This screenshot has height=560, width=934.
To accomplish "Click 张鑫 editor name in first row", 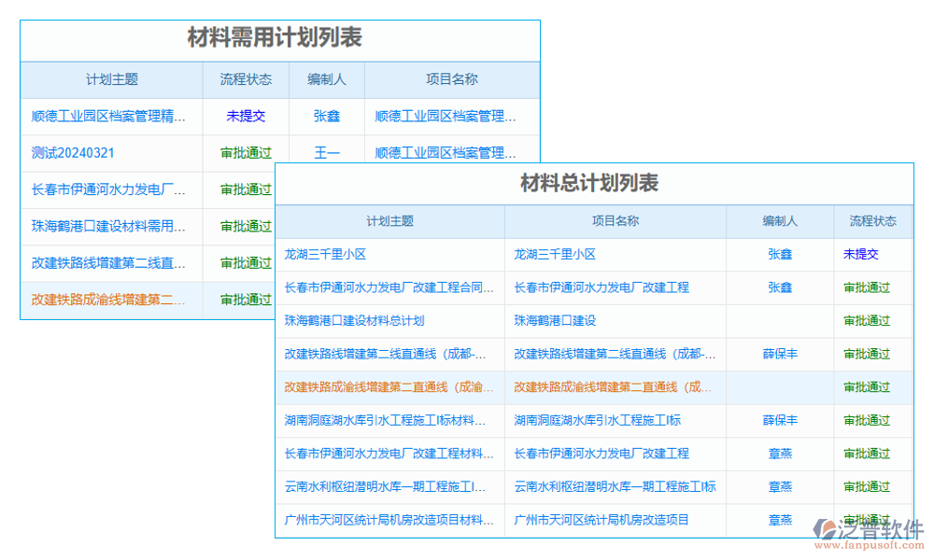I will (327, 116).
